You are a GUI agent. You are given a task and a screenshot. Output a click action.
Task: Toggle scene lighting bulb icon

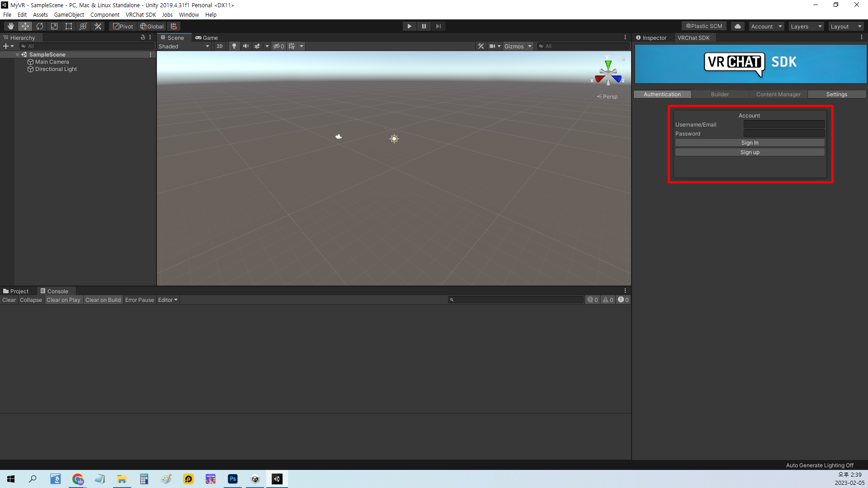[234, 46]
